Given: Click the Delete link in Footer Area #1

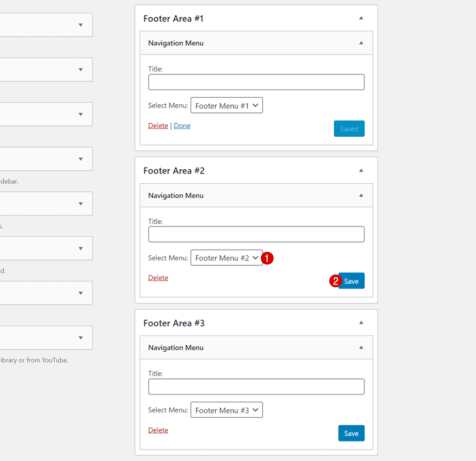Looking at the screenshot, I should coord(157,125).
